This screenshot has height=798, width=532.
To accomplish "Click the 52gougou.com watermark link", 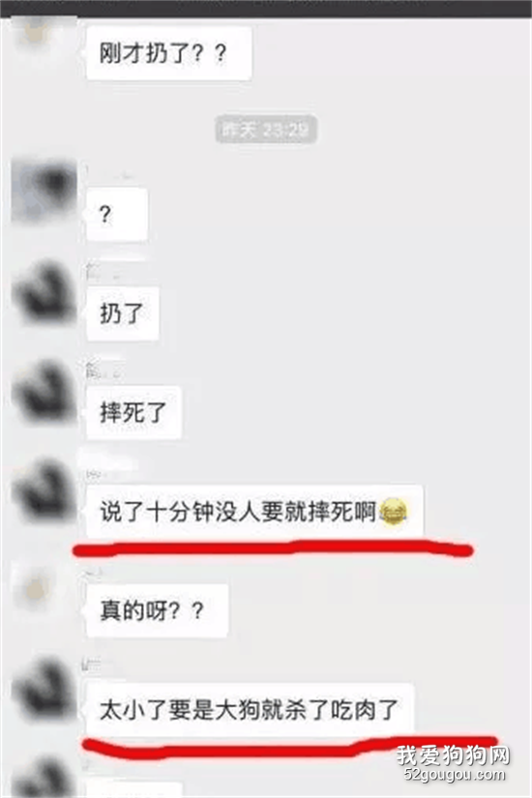I will (455, 775).
